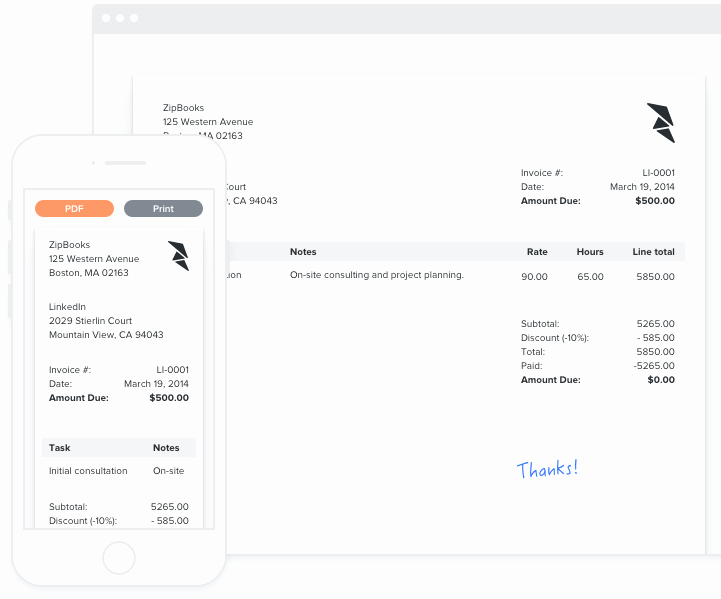
Task: Click Initial consultation task on phone
Action: pos(88,471)
